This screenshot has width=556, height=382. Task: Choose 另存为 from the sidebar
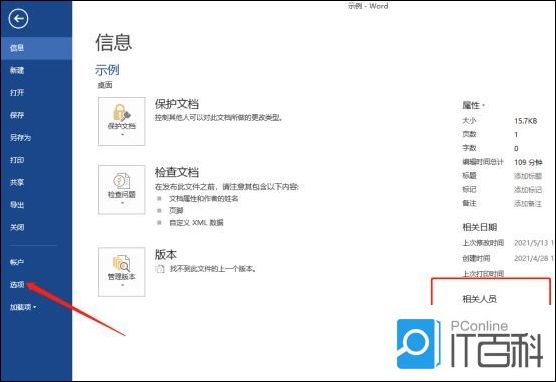point(21,137)
